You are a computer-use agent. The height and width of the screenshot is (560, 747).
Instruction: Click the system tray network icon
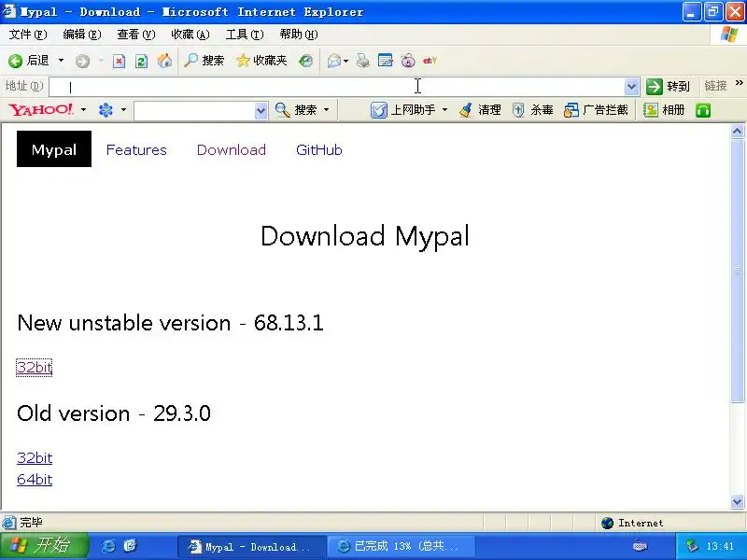point(691,546)
